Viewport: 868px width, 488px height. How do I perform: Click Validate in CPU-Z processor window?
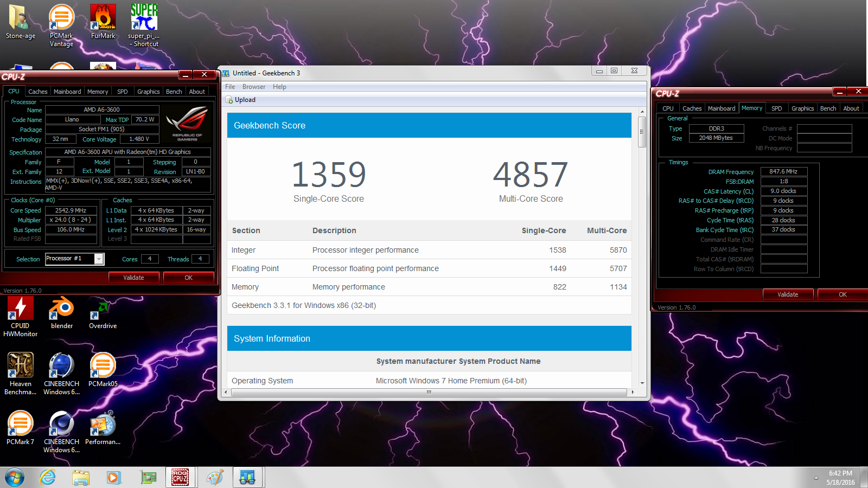[133, 278]
